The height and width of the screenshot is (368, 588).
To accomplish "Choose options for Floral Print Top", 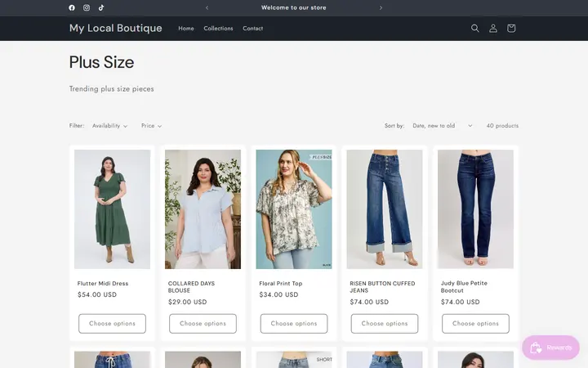I will pos(294,323).
